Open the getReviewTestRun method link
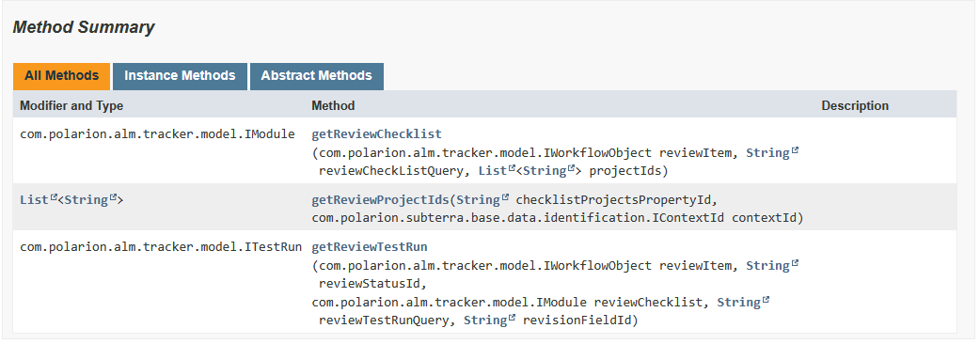Viewport: 980px width, 344px height. coord(370,246)
